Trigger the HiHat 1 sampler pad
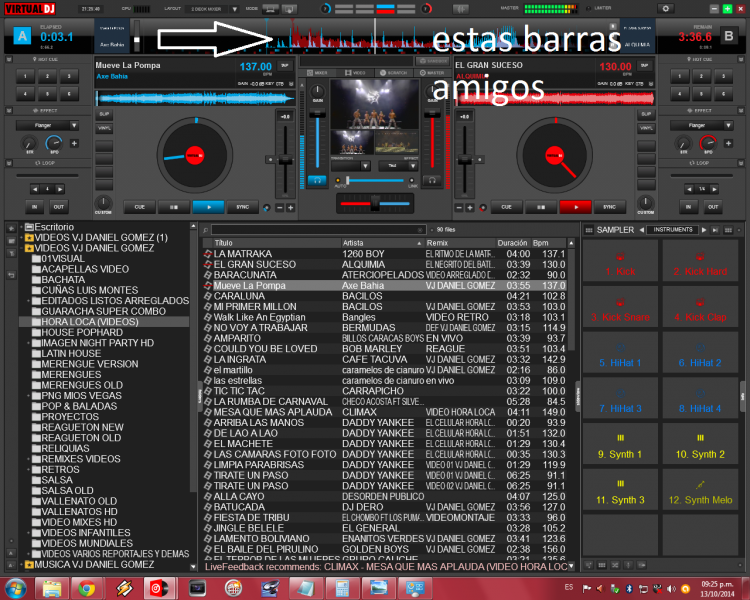This screenshot has width=750, height=600. (620, 353)
